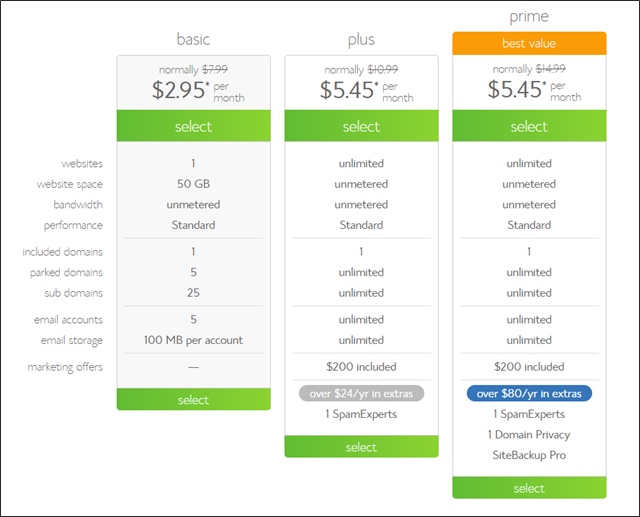
Task: Click the orange best value banner
Action: [x=529, y=43]
